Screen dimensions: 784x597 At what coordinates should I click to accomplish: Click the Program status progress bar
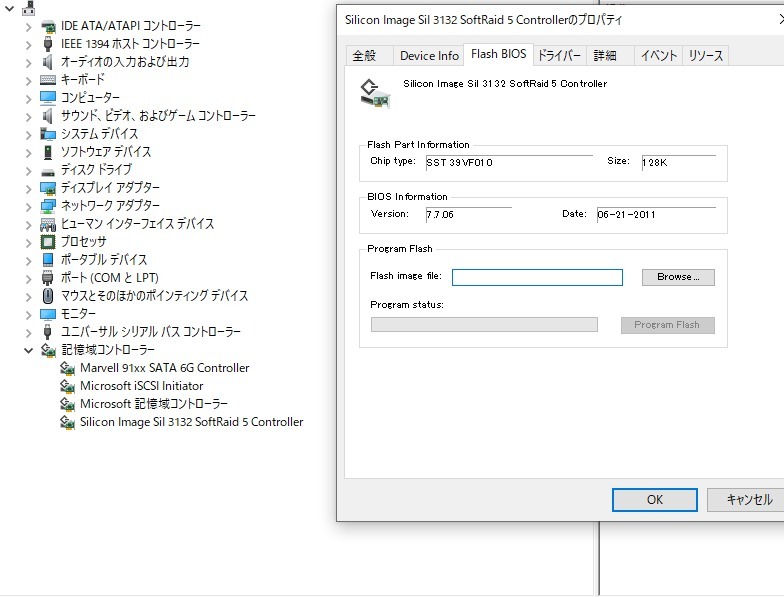click(484, 324)
